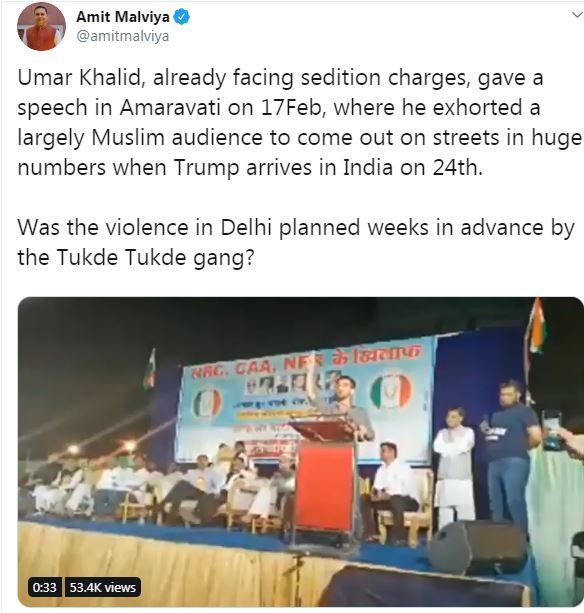Open Amit Malviya's profile picture
The height and width of the screenshot is (613, 584).
pos(41,27)
